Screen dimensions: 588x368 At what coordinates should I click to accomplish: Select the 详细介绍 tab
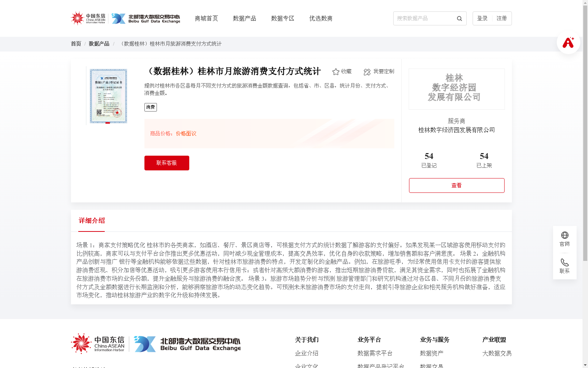[x=92, y=221]
